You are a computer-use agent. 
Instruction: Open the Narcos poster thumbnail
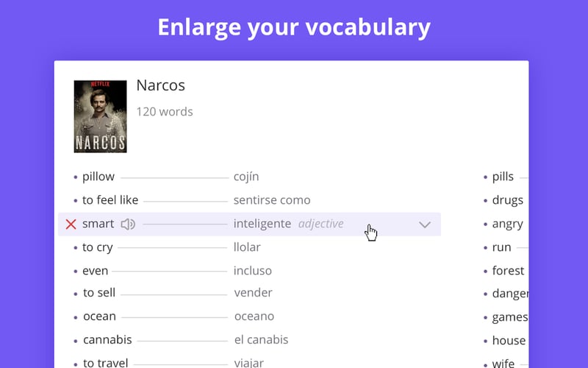[x=100, y=116]
